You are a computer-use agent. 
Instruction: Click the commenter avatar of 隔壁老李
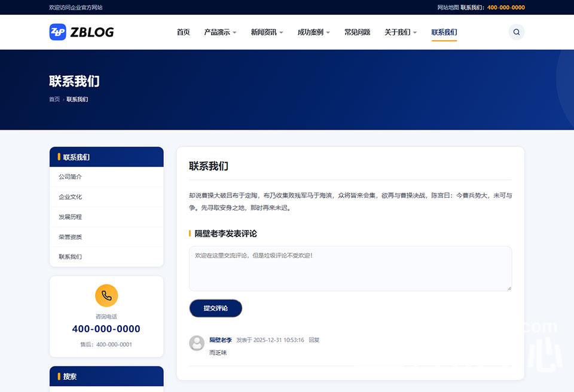(197, 343)
